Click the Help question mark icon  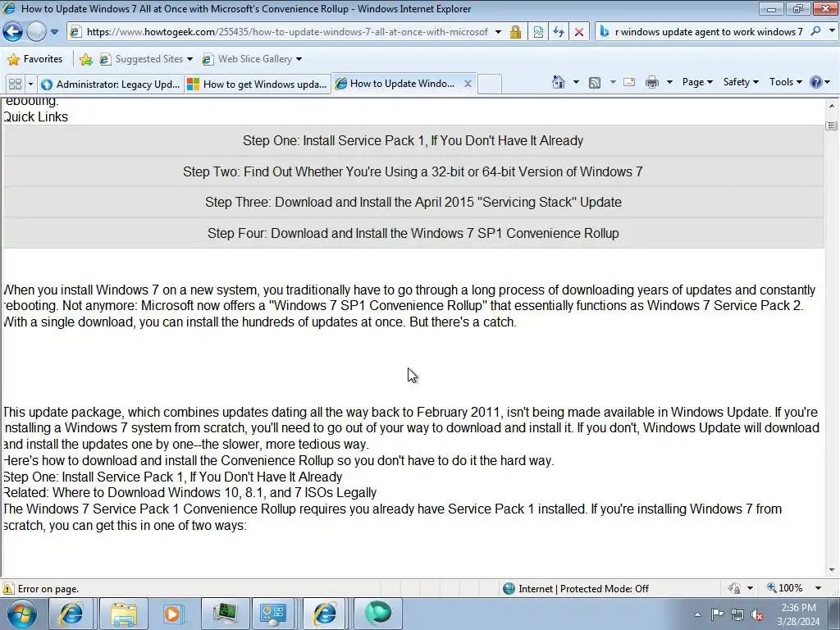[815, 82]
